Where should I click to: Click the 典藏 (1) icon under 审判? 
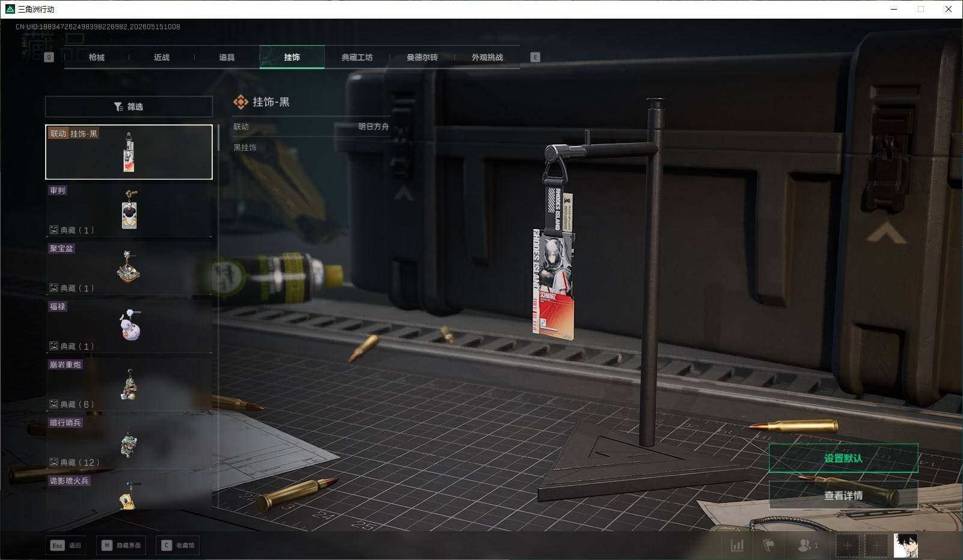coord(53,230)
